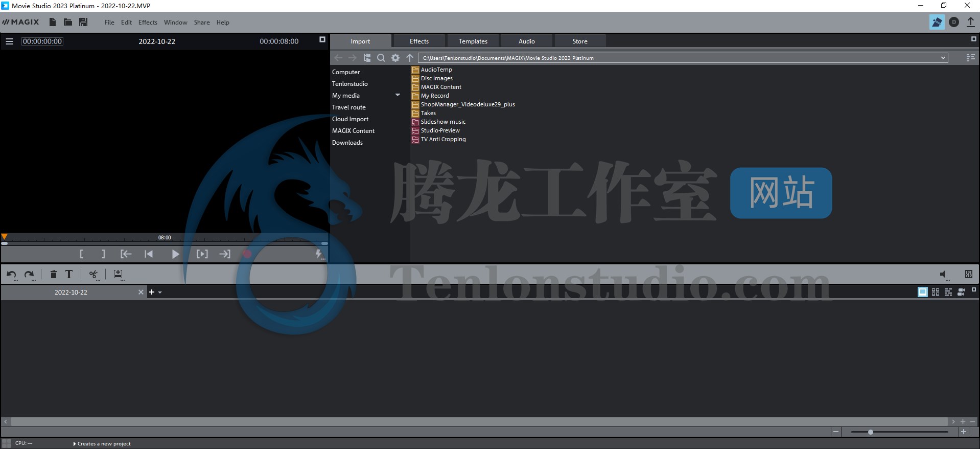Open the audio mixer
Image resolution: width=980 pixels, height=449 pixels.
click(968, 274)
